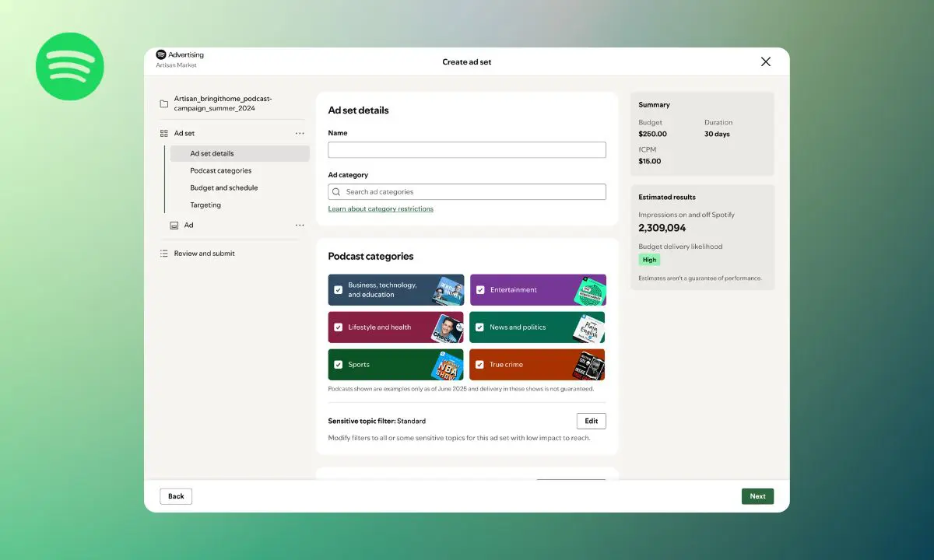Click the ad set Name input field

[x=467, y=150]
